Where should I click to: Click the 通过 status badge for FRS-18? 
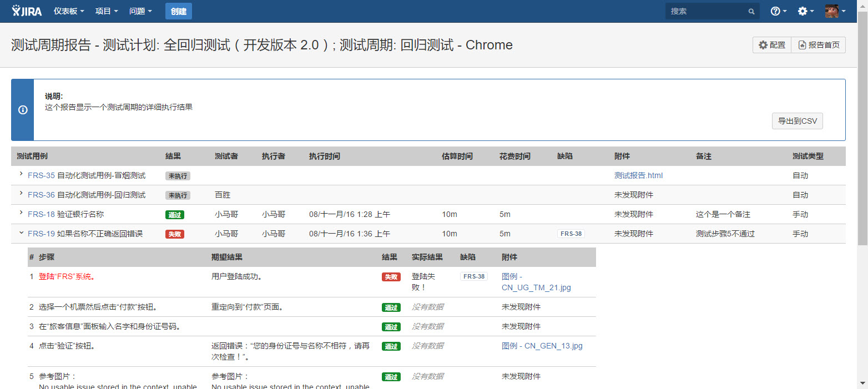click(x=174, y=215)
